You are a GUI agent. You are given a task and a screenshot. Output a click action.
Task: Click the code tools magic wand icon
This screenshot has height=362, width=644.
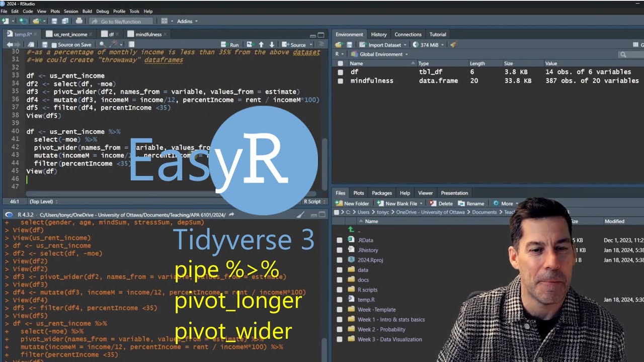click(114, 44)
